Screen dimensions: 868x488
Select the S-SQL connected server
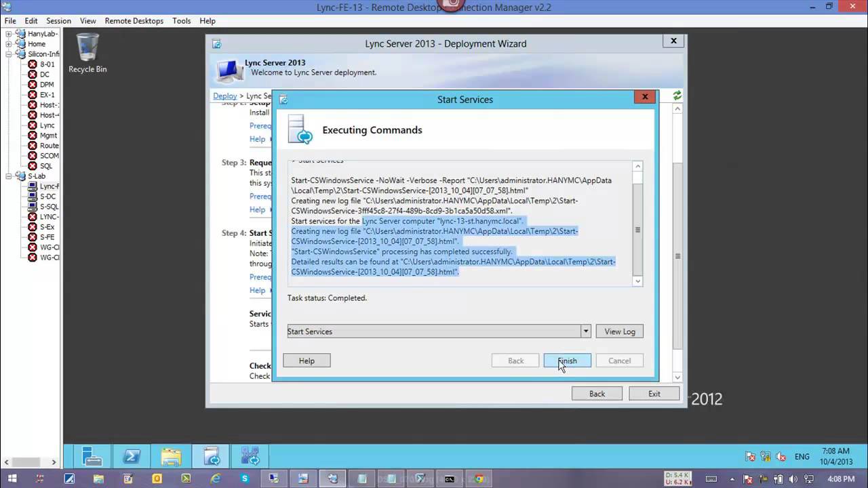[x=49, y=207]
